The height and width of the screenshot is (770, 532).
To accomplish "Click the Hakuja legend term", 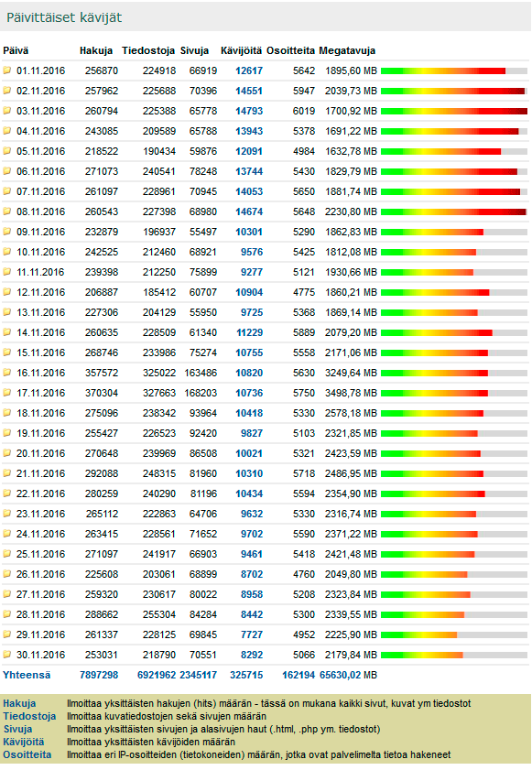I will coord(19,703).
